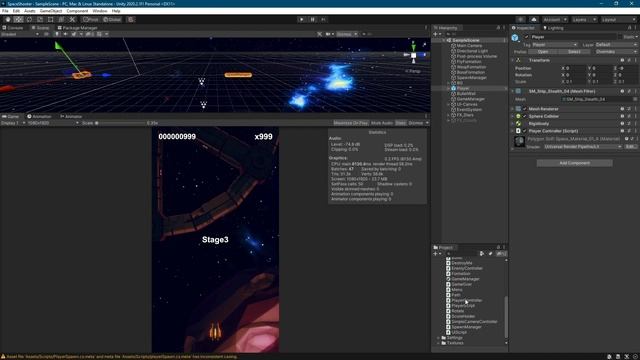Switch to the Console tab
Image resolution: width=640 pixels, height=360 pixels.
point(13,28)
